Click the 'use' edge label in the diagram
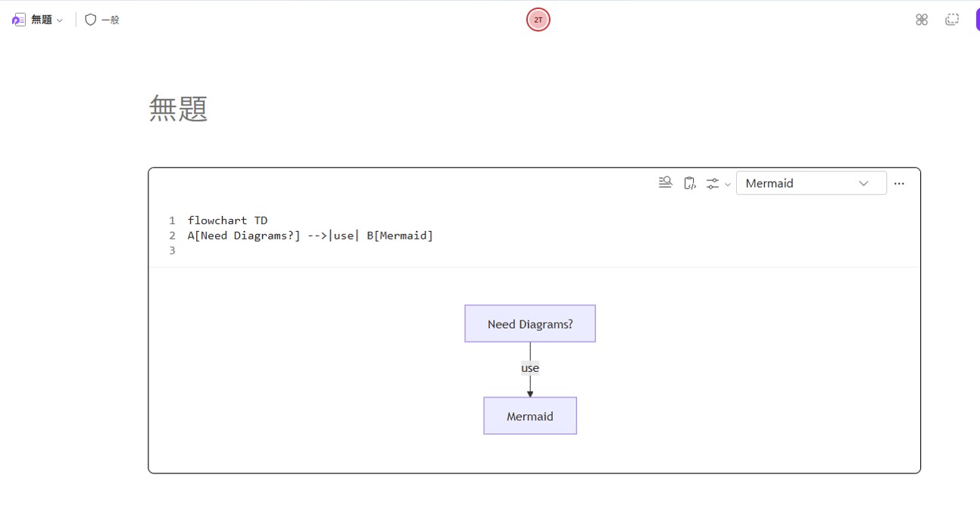 pos(530,368)
